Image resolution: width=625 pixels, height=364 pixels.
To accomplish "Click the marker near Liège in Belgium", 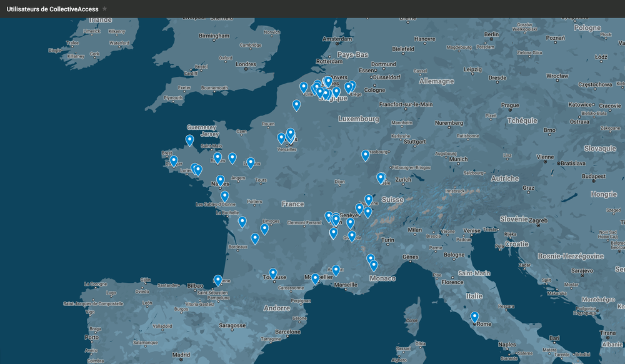I will 350,87.
